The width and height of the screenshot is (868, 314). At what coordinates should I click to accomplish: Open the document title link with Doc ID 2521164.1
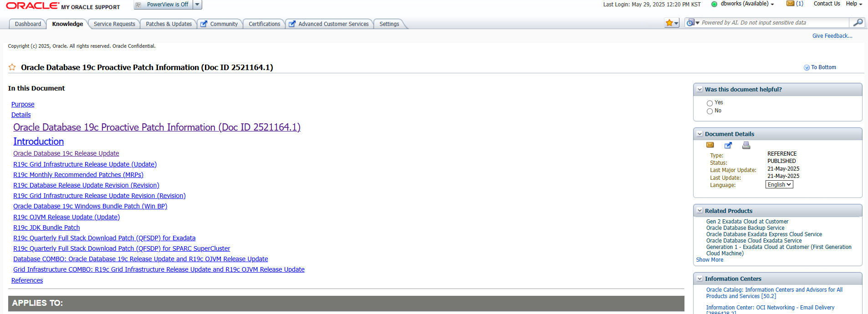[x=157, y=127]
